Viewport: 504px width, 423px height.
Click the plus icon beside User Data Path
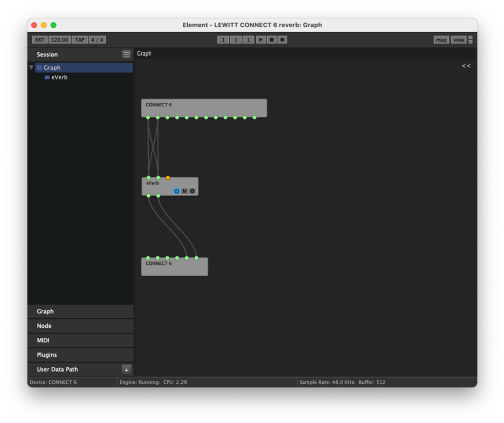point(126,370)
